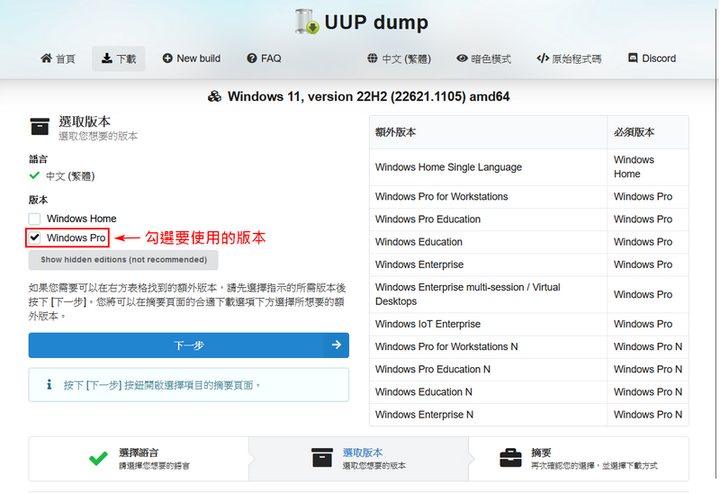Open the 首頁 home menu item
This screenshot has height=493, width=720.
[x=58, y=59]
